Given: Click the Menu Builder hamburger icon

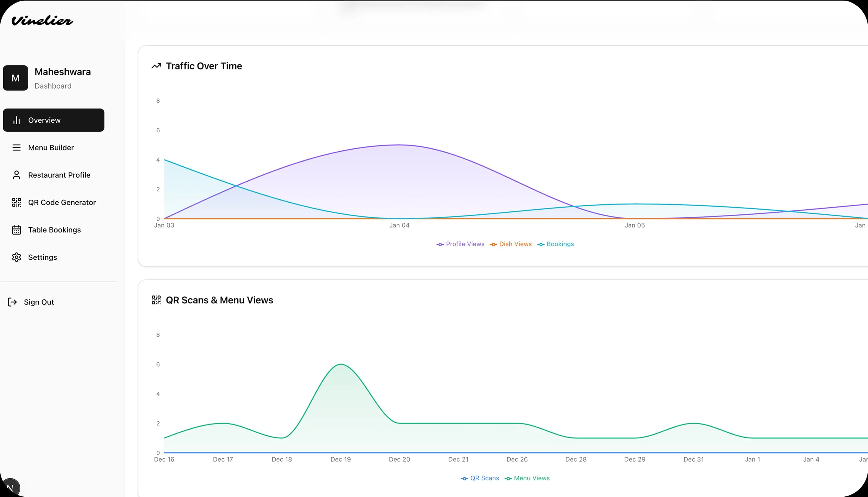Looking at the screenshot, I should [x=16, y=148].
